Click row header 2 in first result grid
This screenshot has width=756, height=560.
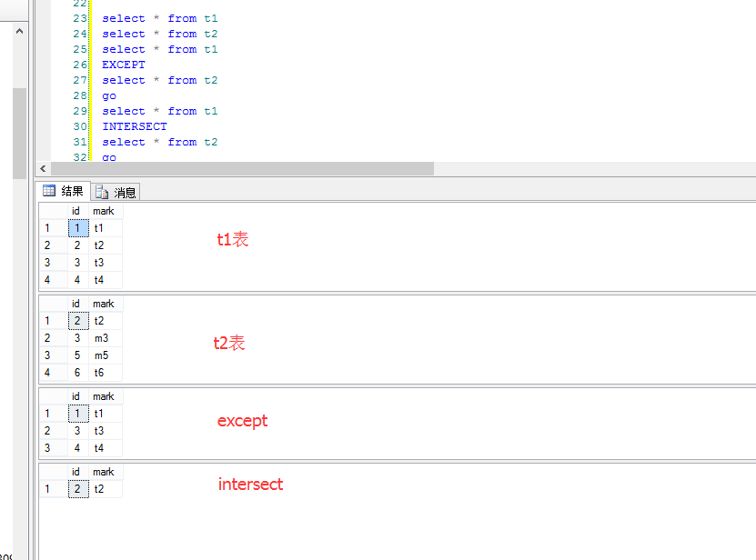pos(53,245)
